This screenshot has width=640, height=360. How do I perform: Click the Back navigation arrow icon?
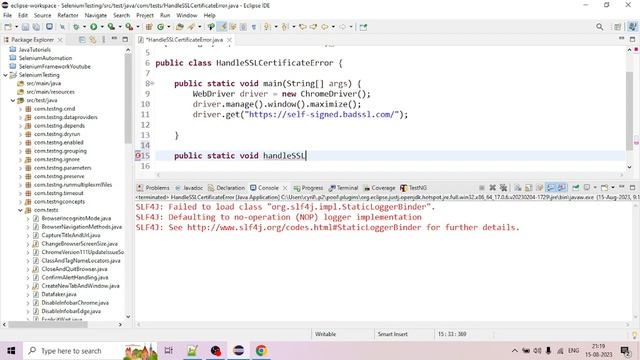point(324,27)
